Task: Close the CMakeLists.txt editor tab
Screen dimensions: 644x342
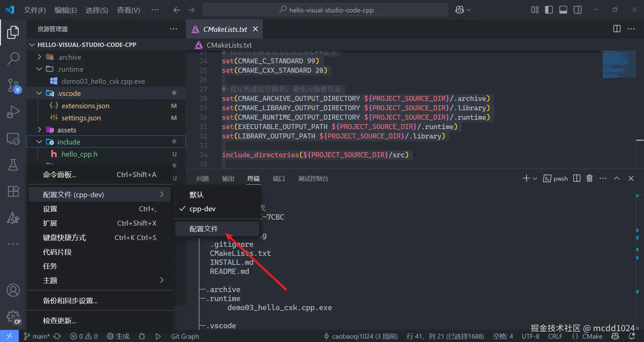Action: 255,29
